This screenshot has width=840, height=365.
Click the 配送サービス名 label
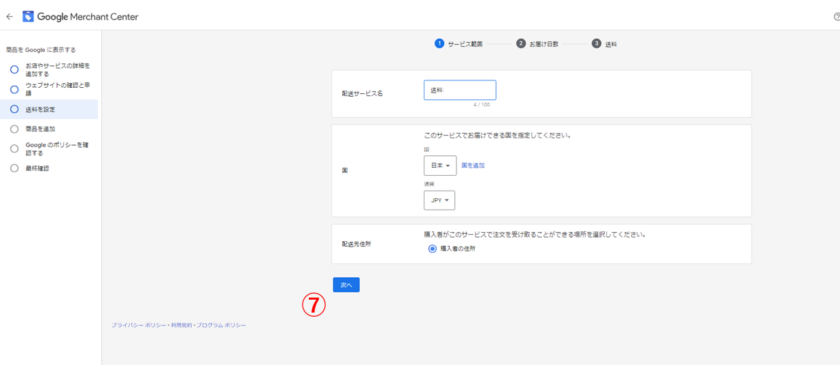tap(362, 93)
